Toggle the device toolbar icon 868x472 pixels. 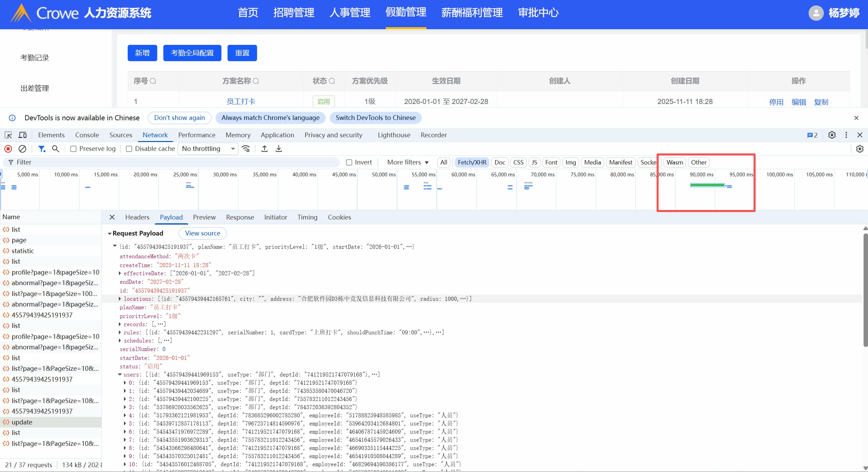23,135
